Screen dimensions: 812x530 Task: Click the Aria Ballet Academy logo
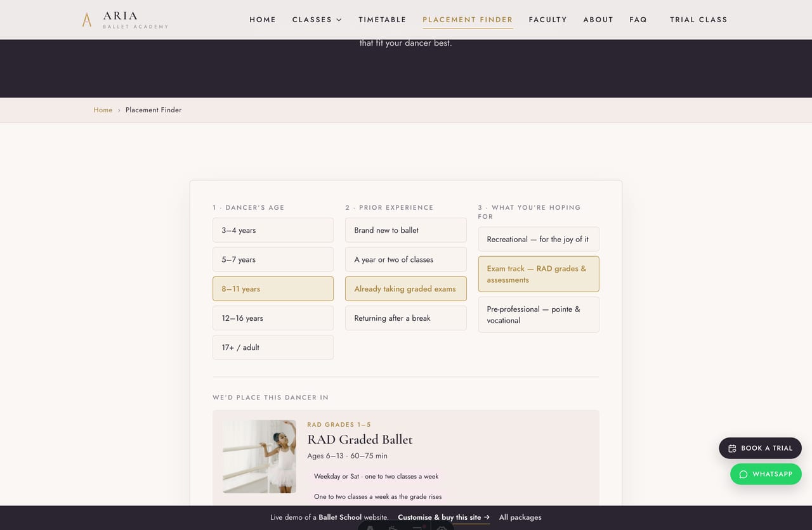coord(125,20)
